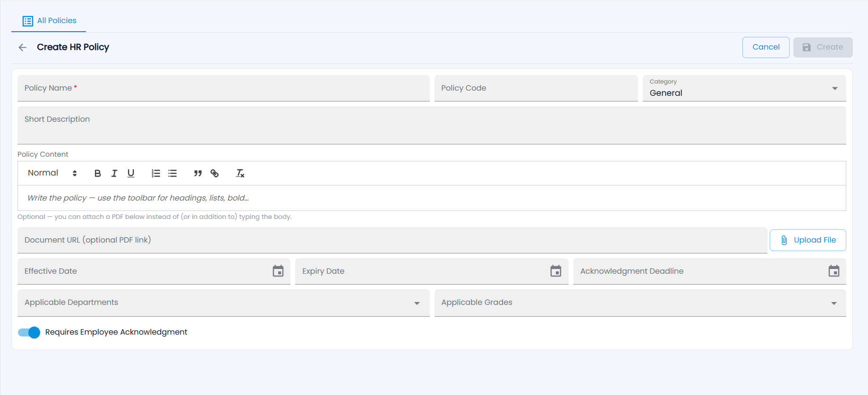Viewport: 868px width, 395px height.
Task: Expand the Applicable Grades dropdown
Action: (640, 303)
